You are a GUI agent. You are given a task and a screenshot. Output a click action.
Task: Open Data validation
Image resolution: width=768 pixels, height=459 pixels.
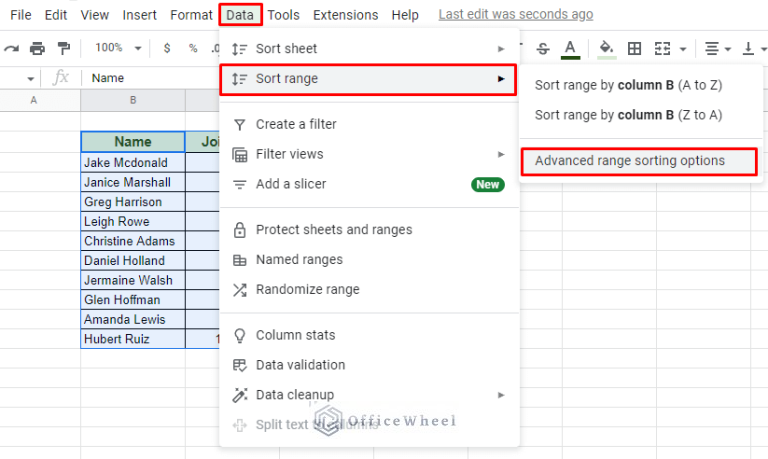click(369, 365)
